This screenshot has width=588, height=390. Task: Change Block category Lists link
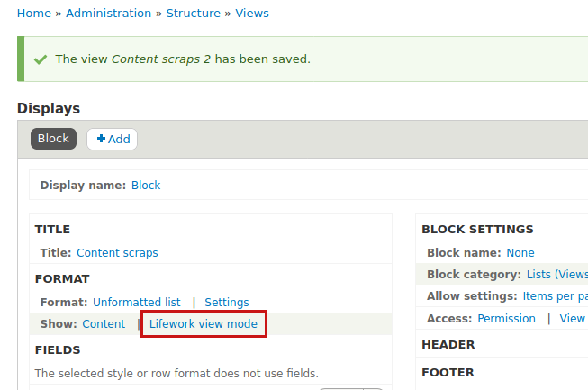[x=557, y=275]
